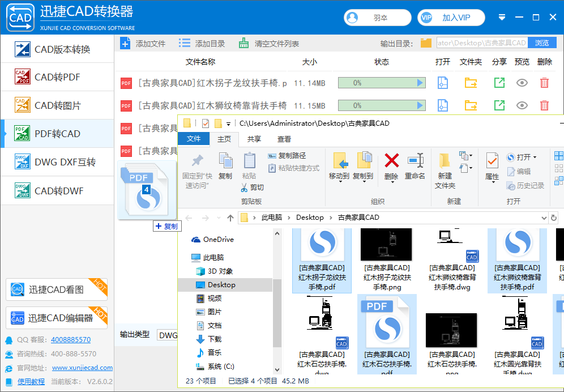564x392 pixels.
Task: Click the 加入VIP button
Action: point(451,18)
